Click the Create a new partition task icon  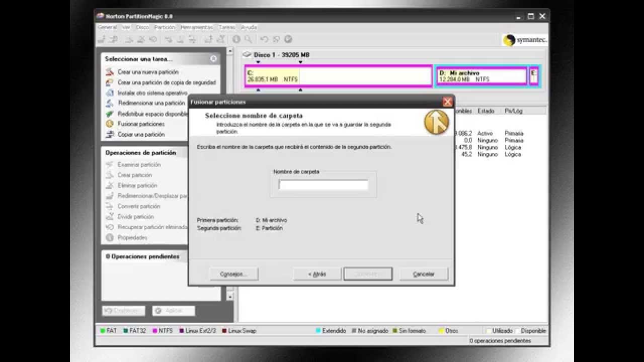point(110,72)
